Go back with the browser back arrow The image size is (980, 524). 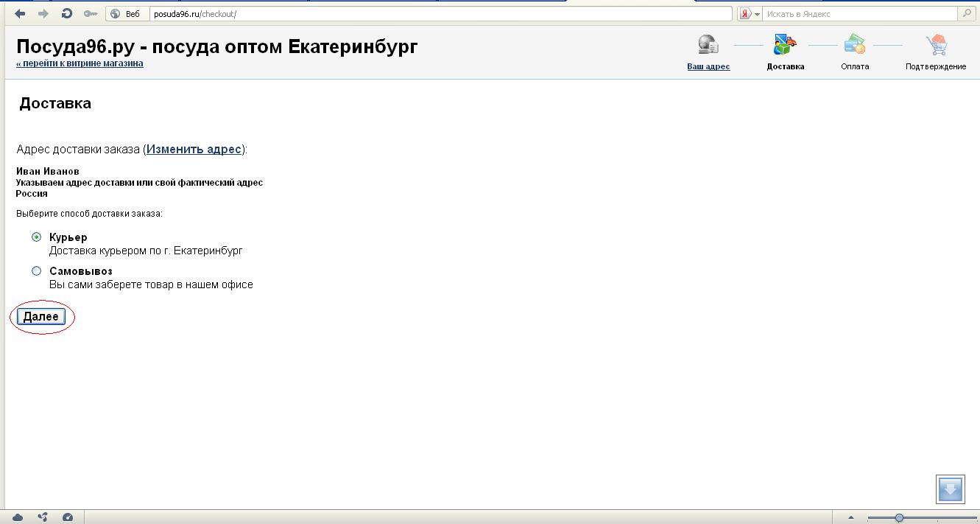[20, 13]
